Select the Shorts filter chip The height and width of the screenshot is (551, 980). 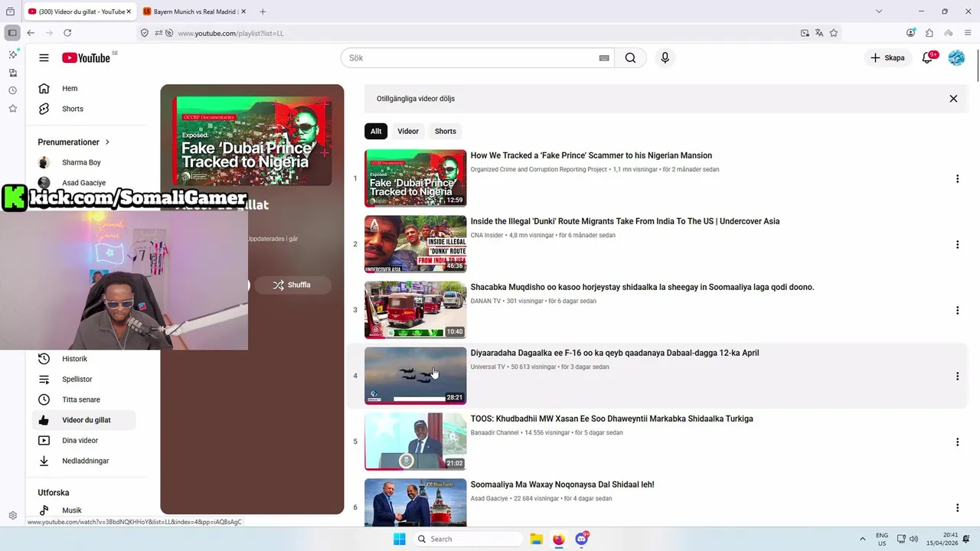pos(446,132)
